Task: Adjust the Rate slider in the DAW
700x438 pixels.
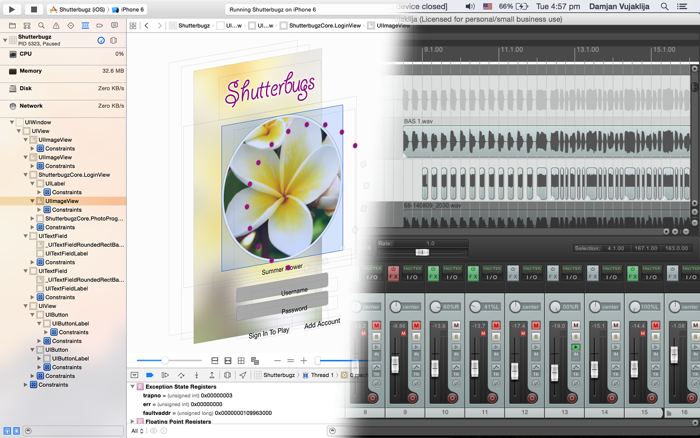Action: (x=421, y=252)
